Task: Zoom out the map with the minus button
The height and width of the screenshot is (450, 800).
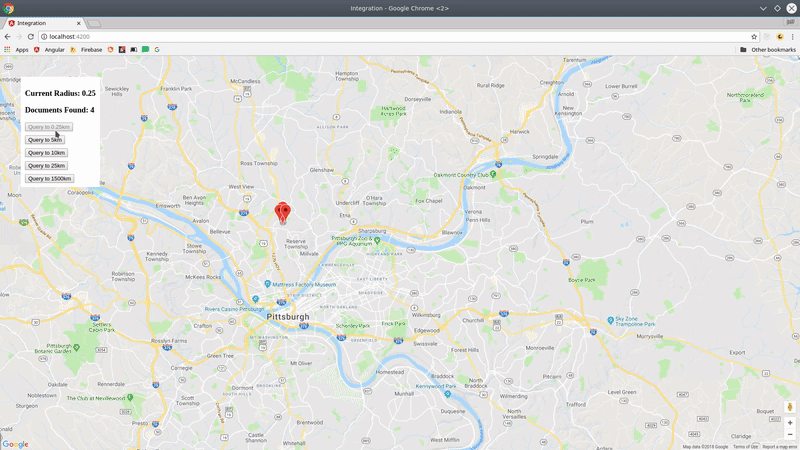Action: 790,435
